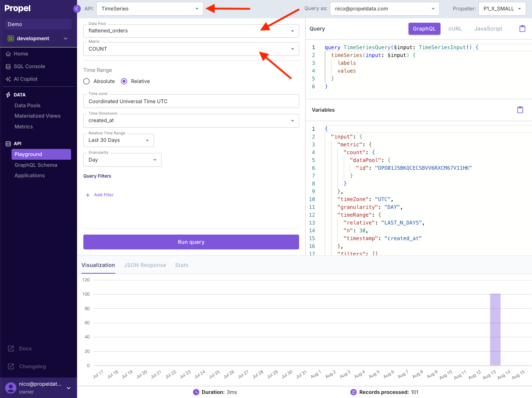
Task: Click the "LAST_N_DAYS" value in Variables
Action: [401, 223]
